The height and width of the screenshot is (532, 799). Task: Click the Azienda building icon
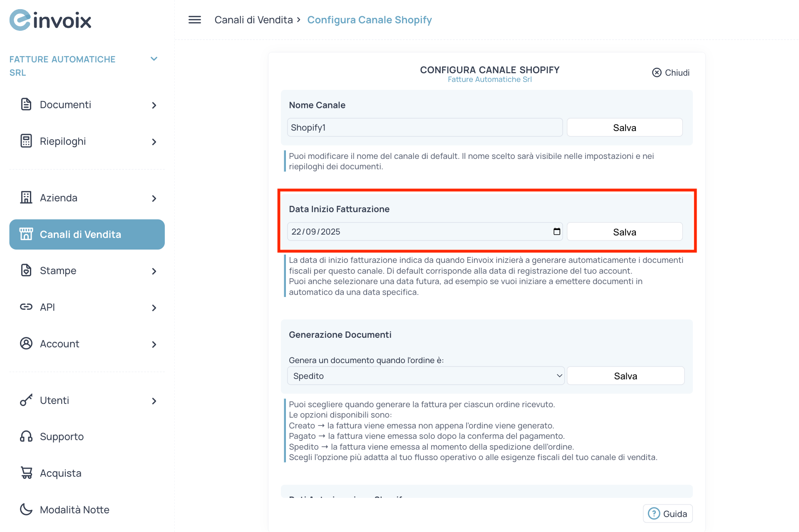26,198
